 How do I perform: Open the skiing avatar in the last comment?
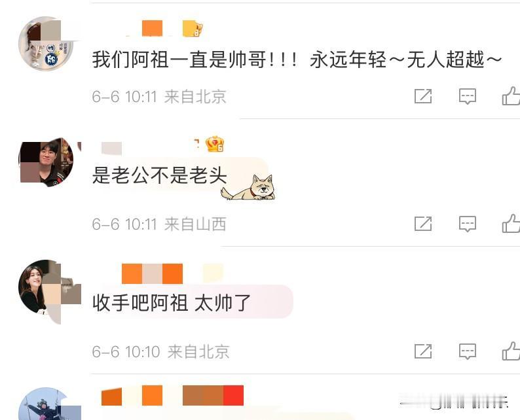click(46, 404)
